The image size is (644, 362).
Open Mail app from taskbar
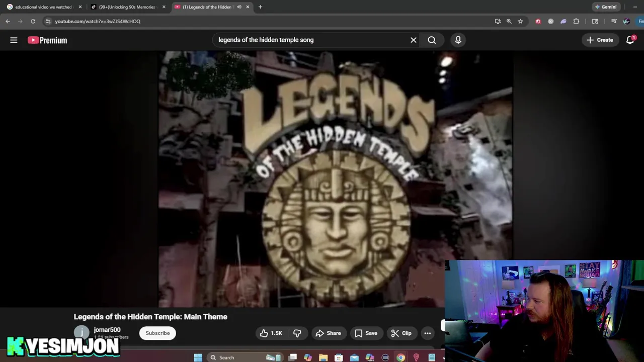pyautogui.click(x=354, y=357)
